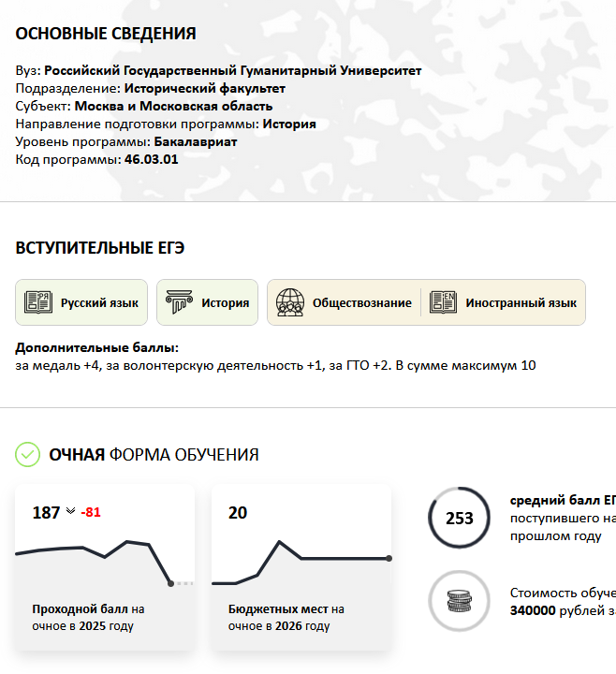Image resolution: width=616 pixels, height=674 pixels.
Task: Click the passing score value 187
Action: (x=46, y=512)
